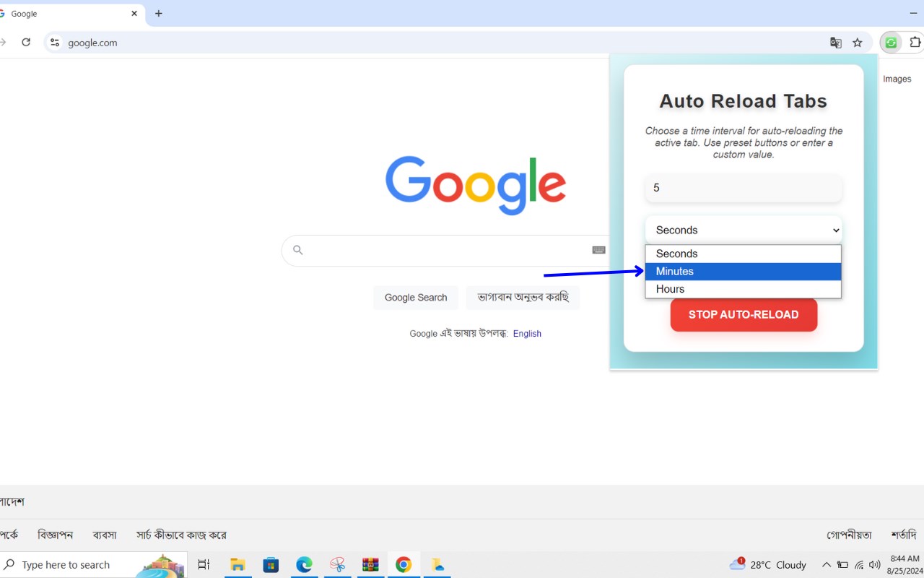
Task: Open the গোপনীয়তা footer link
Action: click(849, 535)
